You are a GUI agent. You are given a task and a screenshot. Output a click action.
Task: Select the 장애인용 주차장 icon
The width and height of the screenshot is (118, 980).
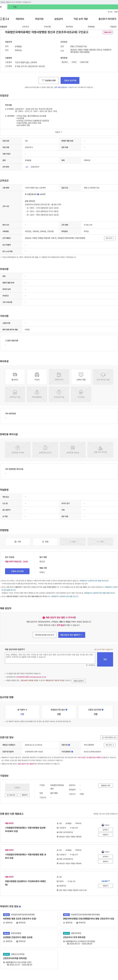pyautogui.click(x=17, y=450)
